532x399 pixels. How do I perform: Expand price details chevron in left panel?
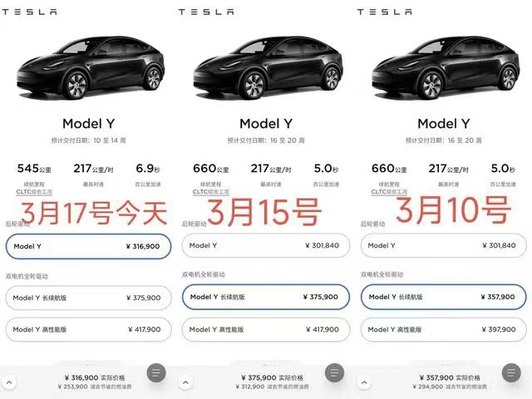click(8, 382)
